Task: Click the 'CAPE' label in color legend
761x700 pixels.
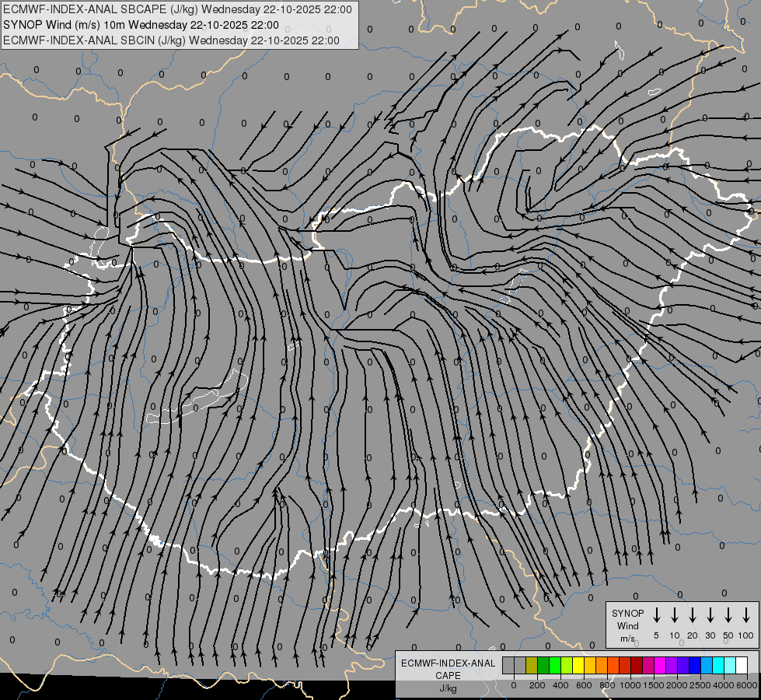Action: coord(448,675)
